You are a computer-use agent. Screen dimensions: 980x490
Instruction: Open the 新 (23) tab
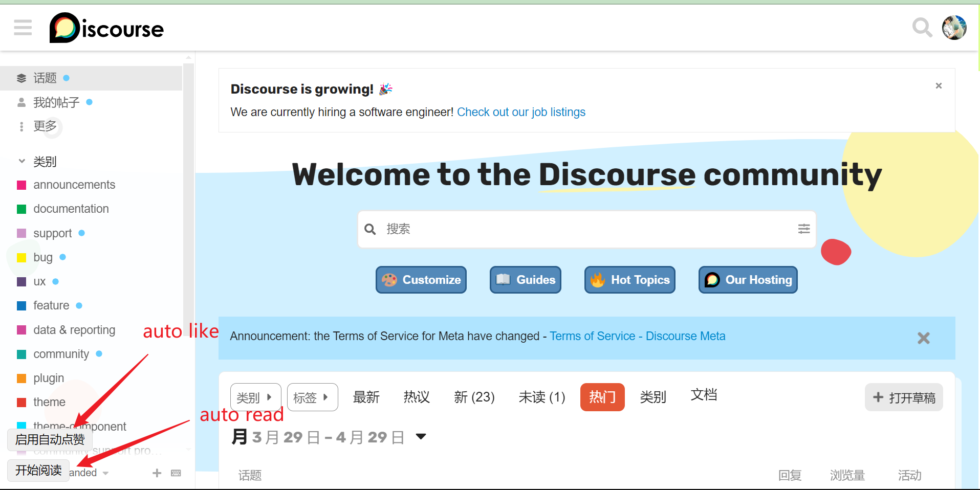[474, 397]
